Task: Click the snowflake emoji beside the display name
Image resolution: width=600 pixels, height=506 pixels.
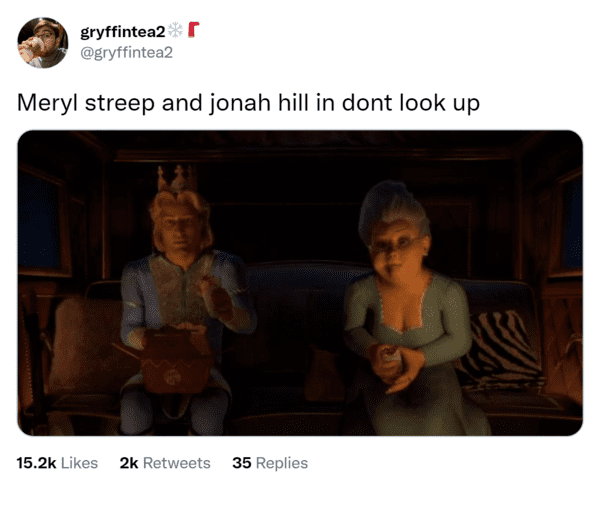Action: tap(176, 30)
